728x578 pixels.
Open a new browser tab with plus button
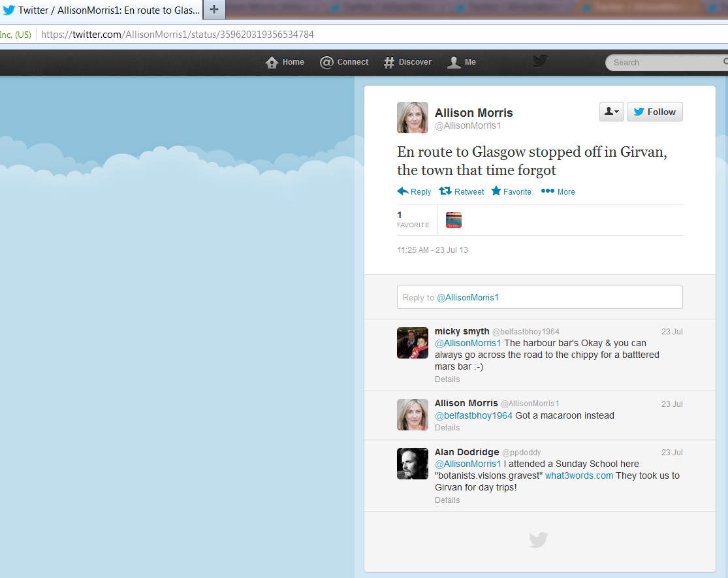coord(214,9)
